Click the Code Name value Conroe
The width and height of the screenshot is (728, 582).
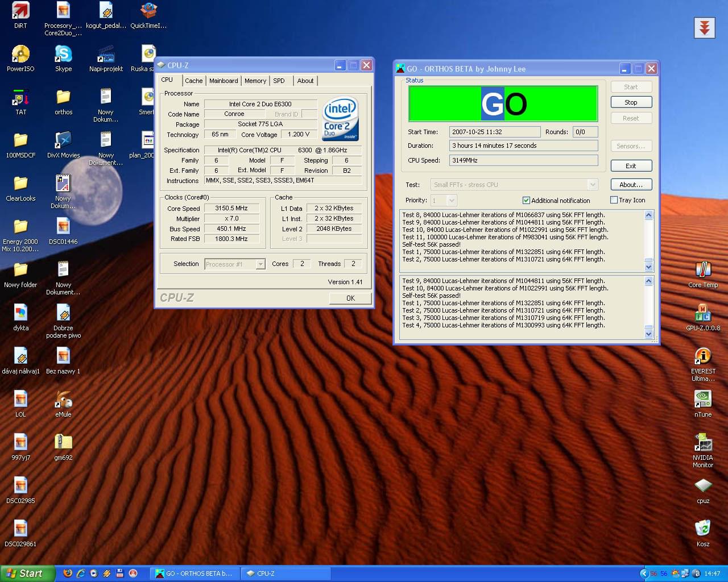pyautogui.click(x=234, y=114)
